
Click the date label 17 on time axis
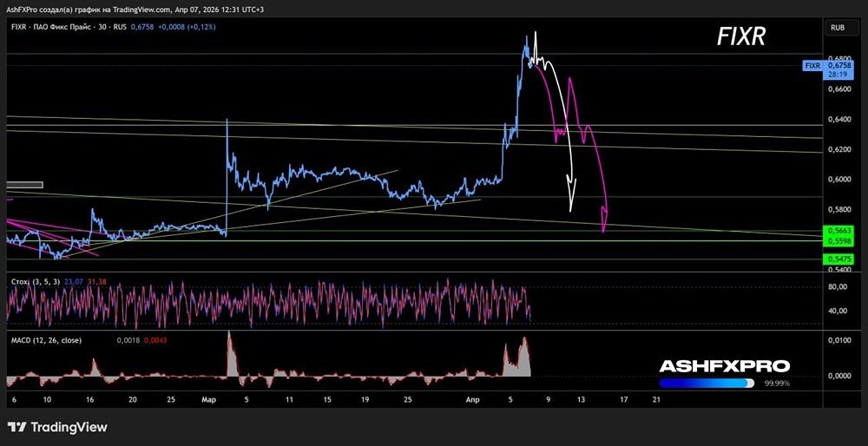click(x=624, y=398)
